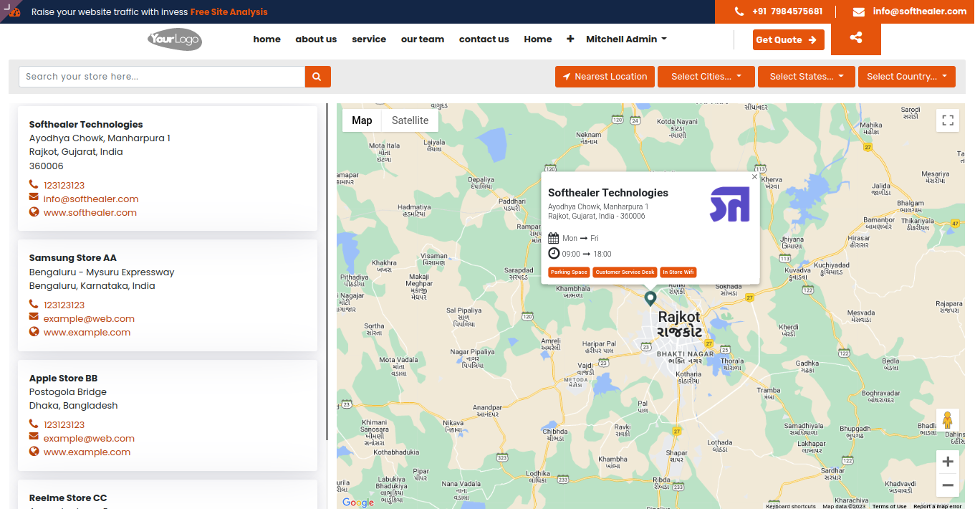
Task: Select the Samsung Store AA card title
Action: click(x=73, y=258)
